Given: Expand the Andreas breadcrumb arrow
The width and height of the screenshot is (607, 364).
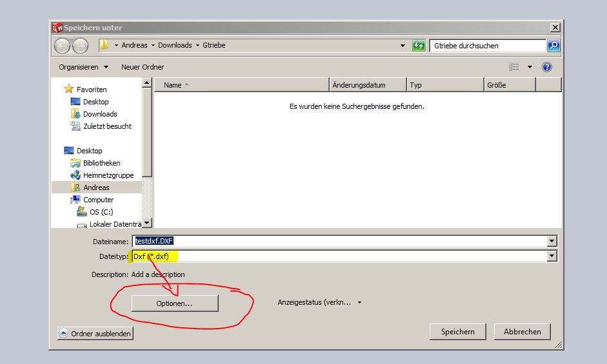Looking at the screenshot, I should pyautogui.click(x=153, y=45).
